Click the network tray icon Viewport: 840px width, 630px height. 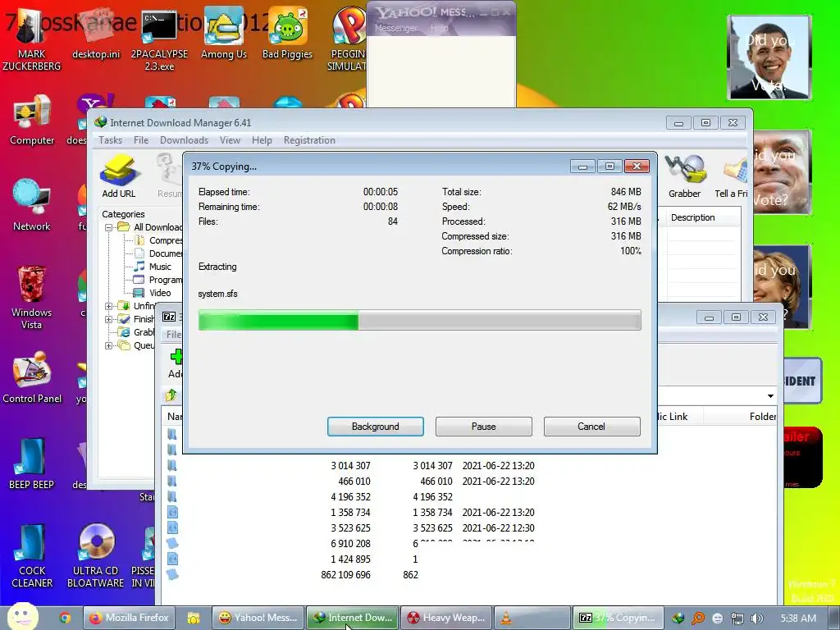coord(737,619)
